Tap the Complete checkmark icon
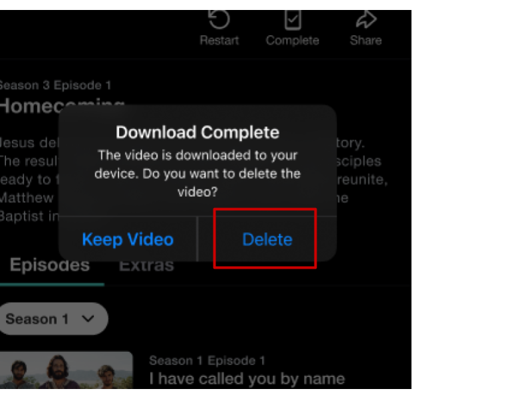The height and width of the screenshot is (399, 532). click(x=293, y=20)
